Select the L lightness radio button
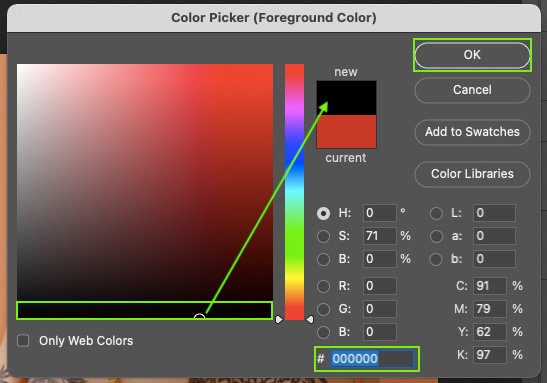 436,213
